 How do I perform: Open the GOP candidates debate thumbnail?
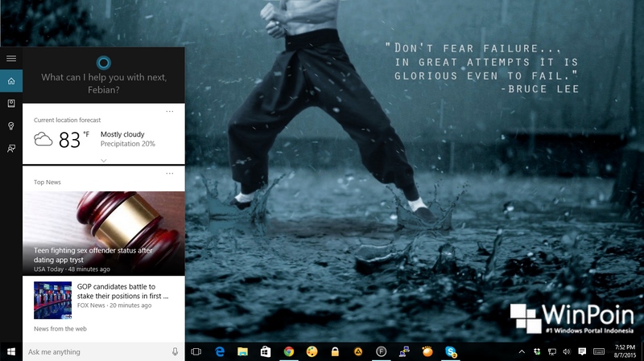(x=52, y=300)
